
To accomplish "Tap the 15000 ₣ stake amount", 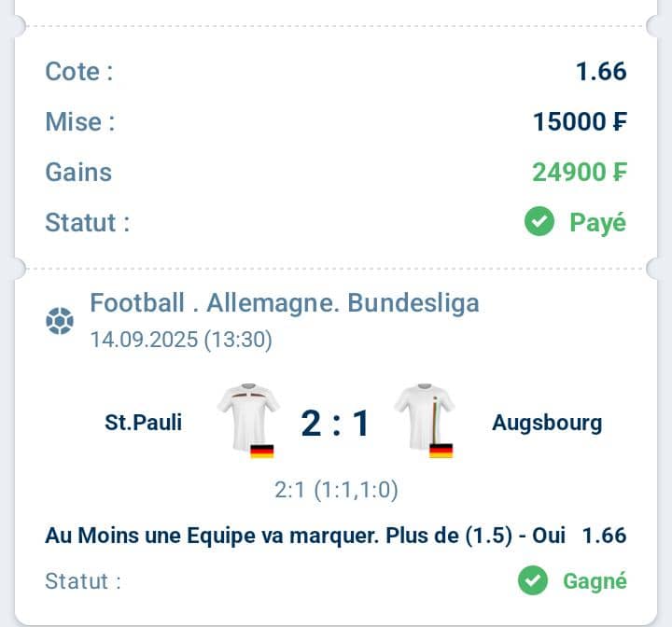I will click(580, 121).
